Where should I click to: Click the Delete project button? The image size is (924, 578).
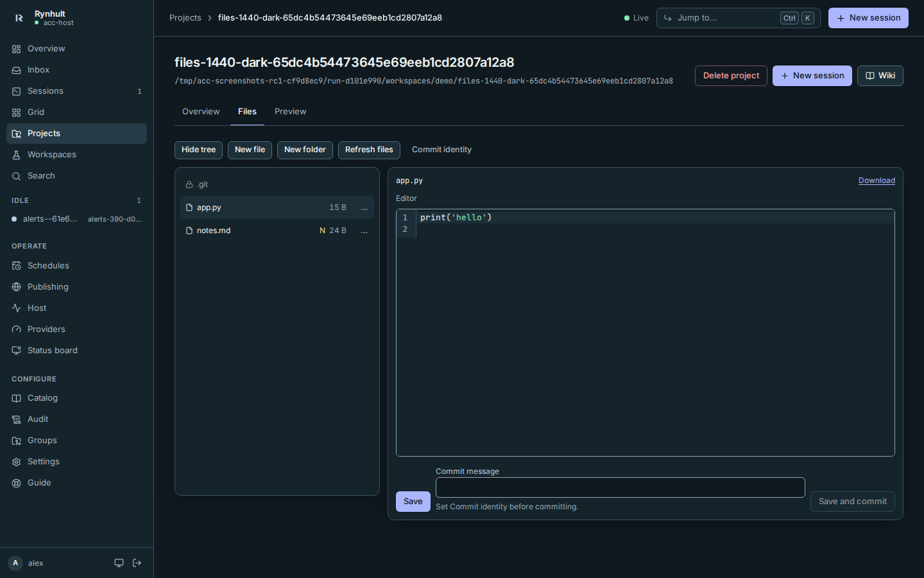[x=731, y=76]
